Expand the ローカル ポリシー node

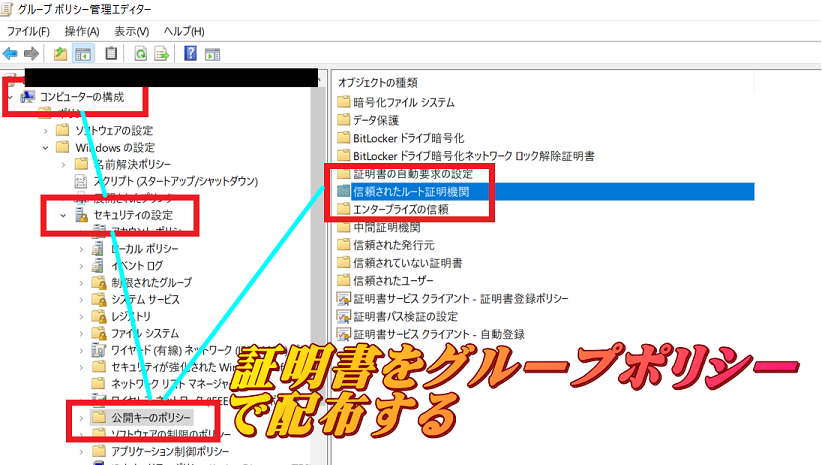81,249
